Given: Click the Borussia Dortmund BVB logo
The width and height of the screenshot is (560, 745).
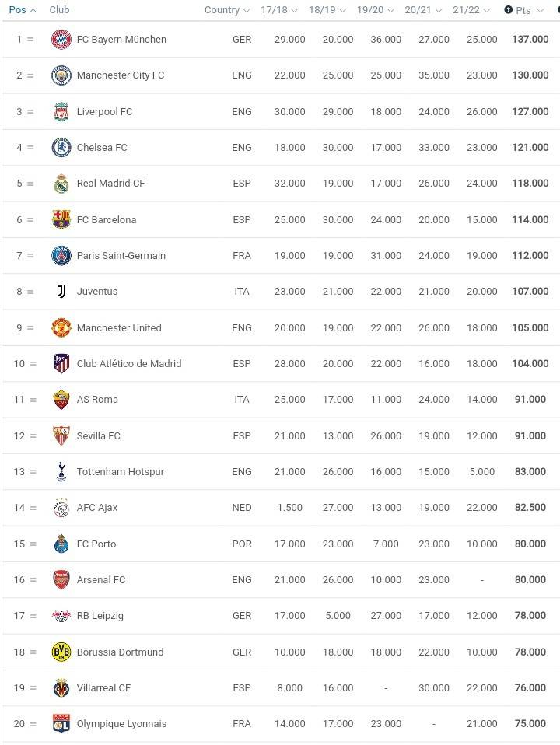Looking at the screenshot, I should coord(61,652).
